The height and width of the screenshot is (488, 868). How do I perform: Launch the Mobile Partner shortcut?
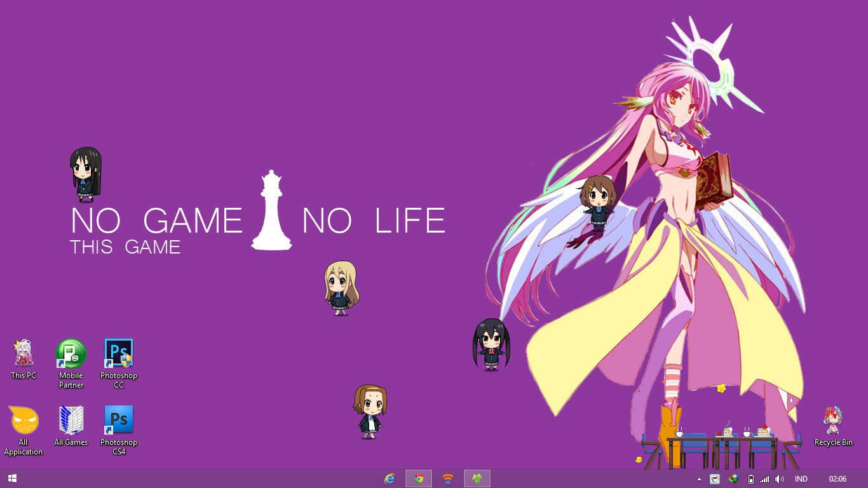pos(71,363)
